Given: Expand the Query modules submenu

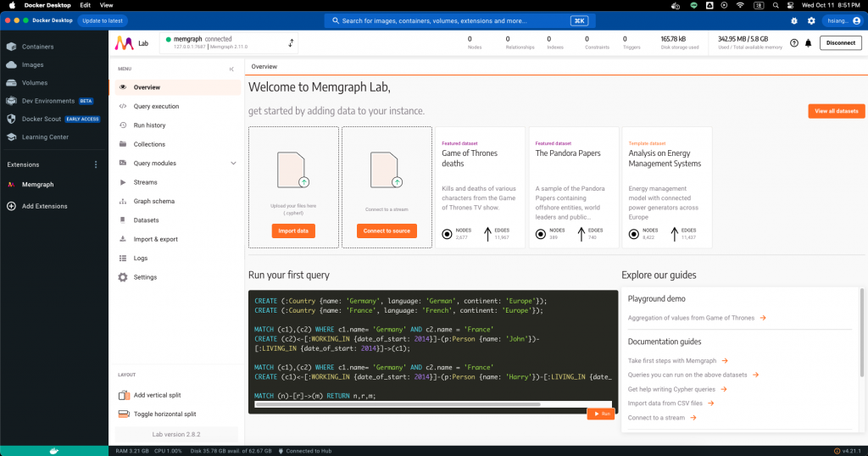Looking at the screenshot, I should pos(233,164).
